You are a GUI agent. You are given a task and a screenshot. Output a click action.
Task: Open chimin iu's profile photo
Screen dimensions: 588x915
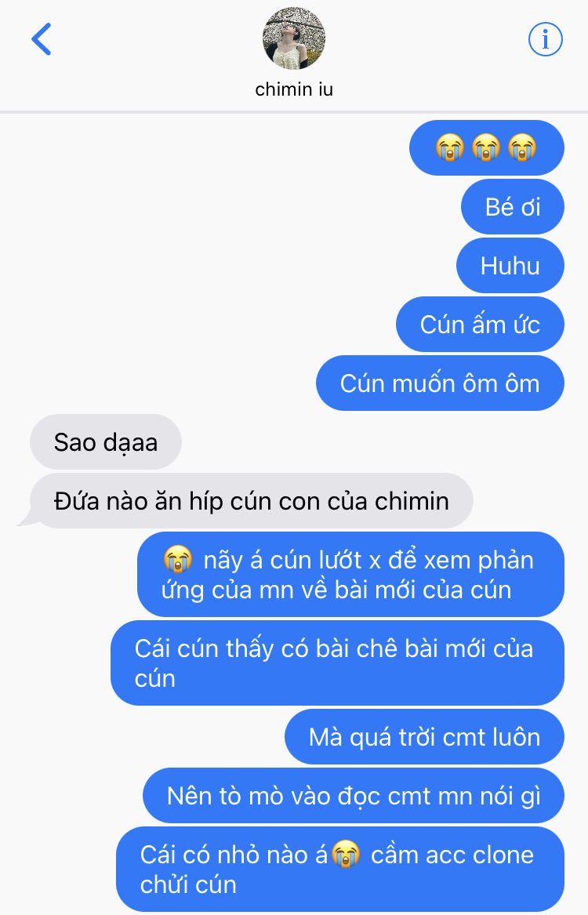[x=293, y=38]
